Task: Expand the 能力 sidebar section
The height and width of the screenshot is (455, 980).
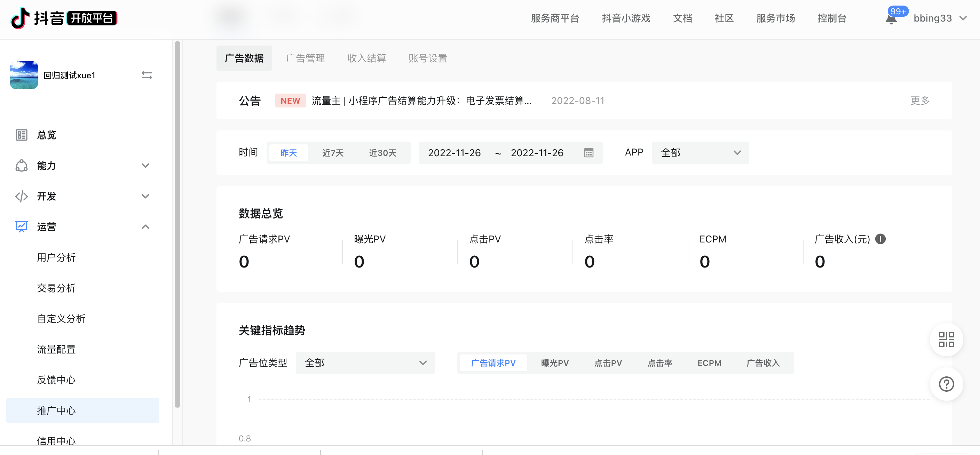Action: pyautogui.click(x=145, y=166)
